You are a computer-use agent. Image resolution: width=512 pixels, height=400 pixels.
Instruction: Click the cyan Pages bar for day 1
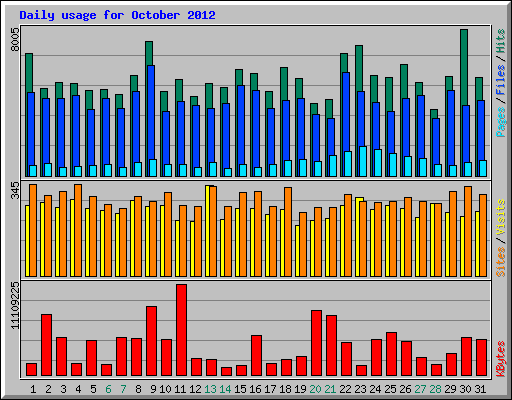33,171
